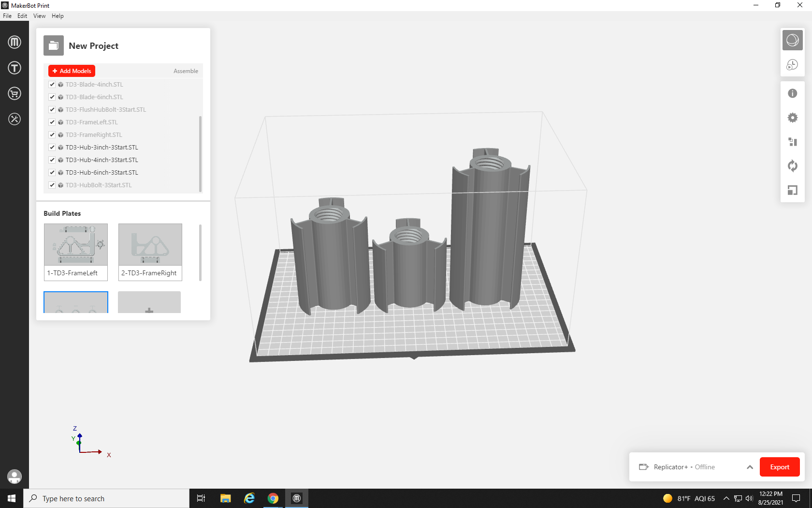
Task: Click the Export button
Action: (x=780, y=467)
